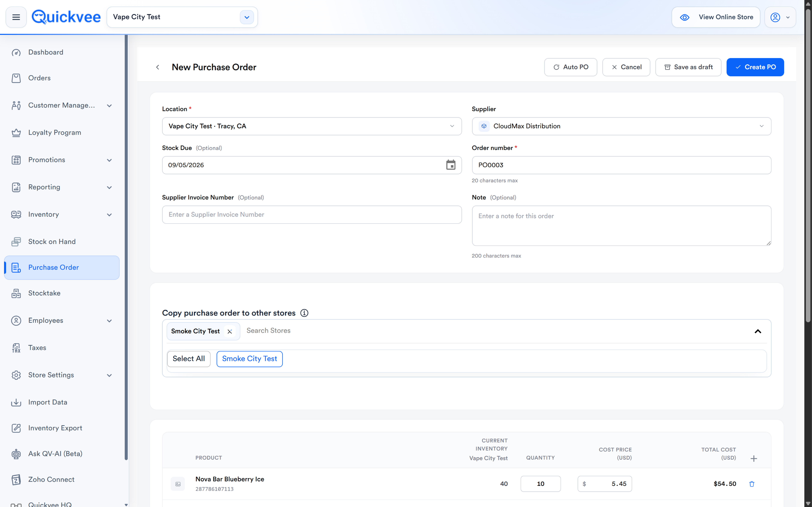
Task: Click the plus icon in table header
Action: pyautogui.click(x=754, y=458)
